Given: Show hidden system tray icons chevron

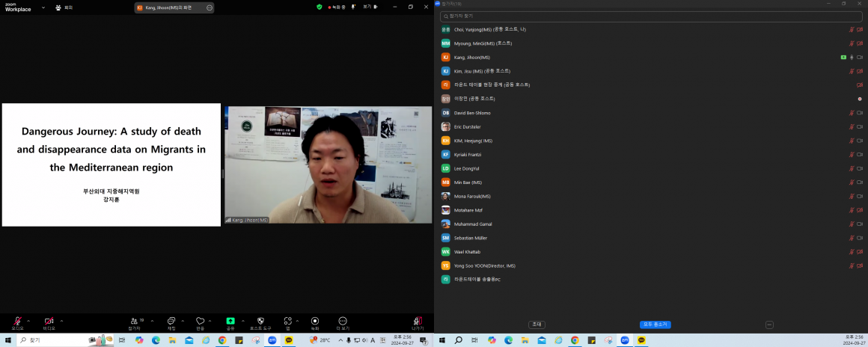Looking at the screenshot, I should 341,340.
